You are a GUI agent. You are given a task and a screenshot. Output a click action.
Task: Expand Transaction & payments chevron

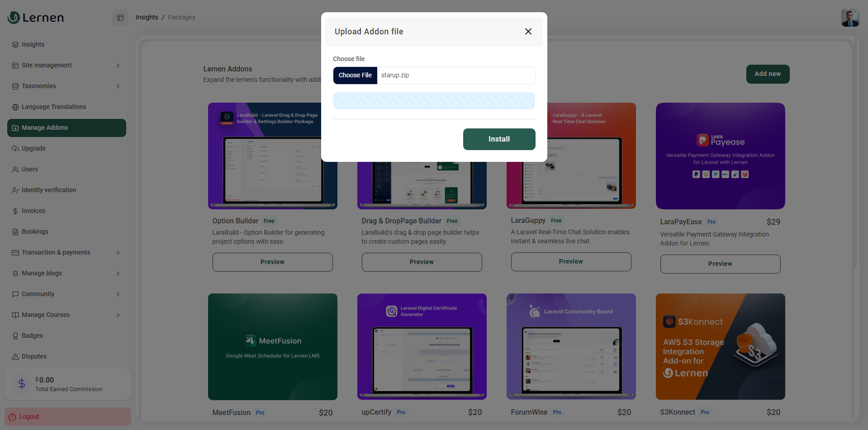point(118,253)
